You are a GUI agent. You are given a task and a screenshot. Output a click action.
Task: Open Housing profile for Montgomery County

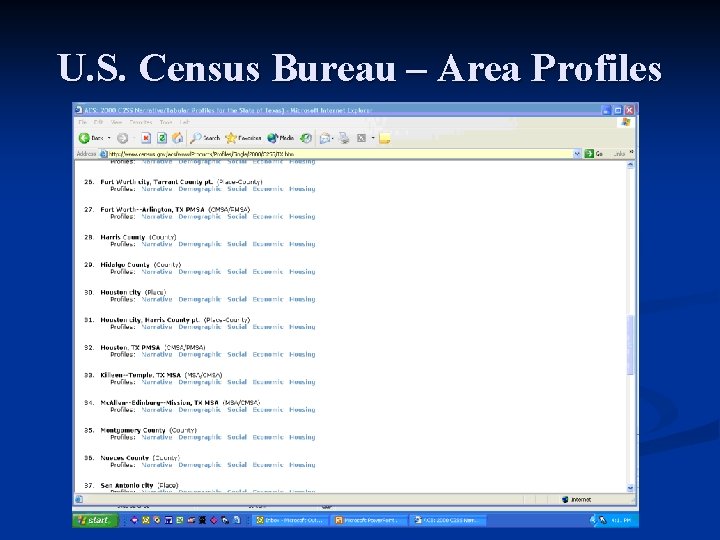(302, 437)
